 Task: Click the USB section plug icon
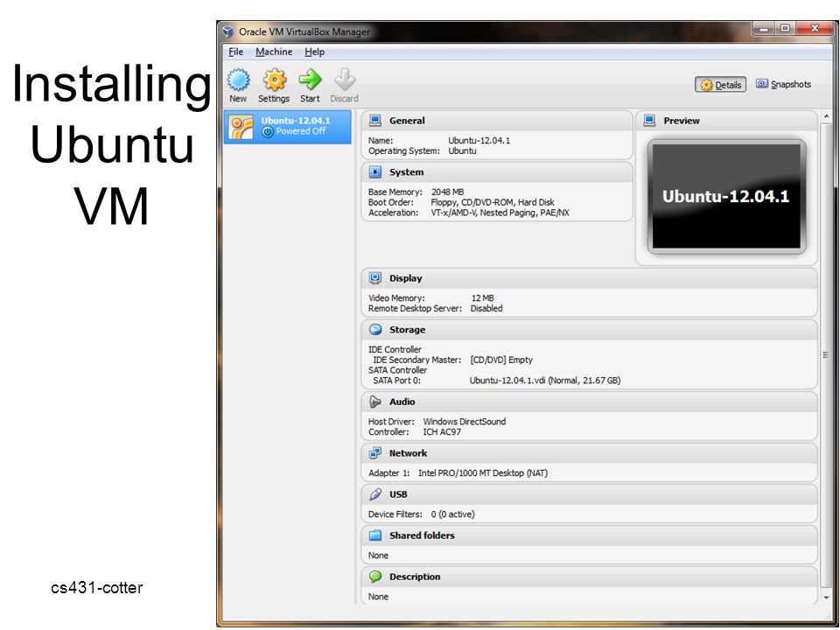[375, 493]
